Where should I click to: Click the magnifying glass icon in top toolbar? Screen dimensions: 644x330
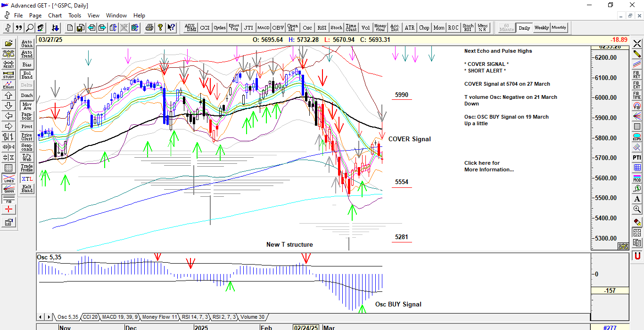(30, 28)
